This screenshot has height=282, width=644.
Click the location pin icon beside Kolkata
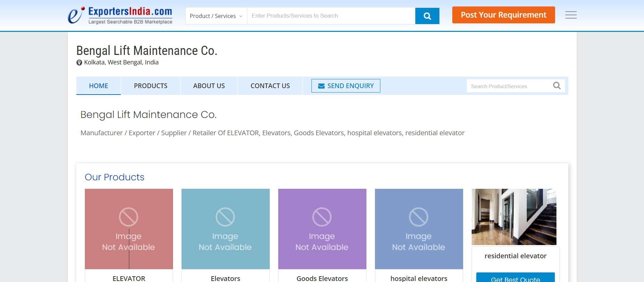[79, 63]
